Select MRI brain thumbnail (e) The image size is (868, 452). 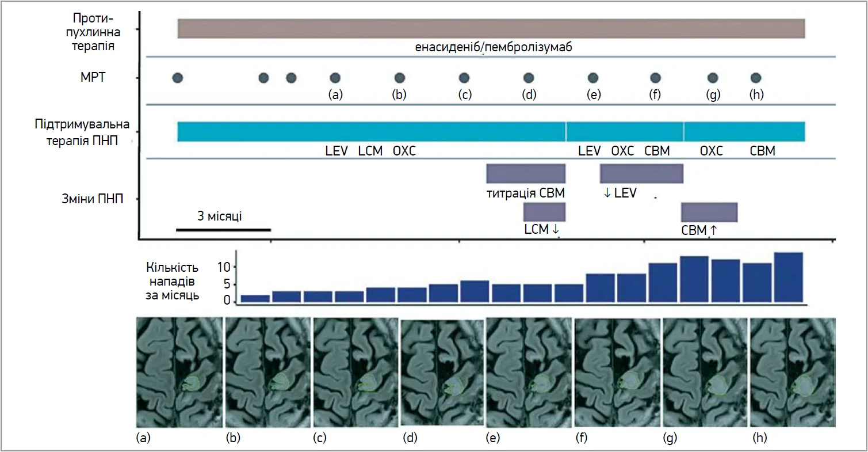[529, 371]
